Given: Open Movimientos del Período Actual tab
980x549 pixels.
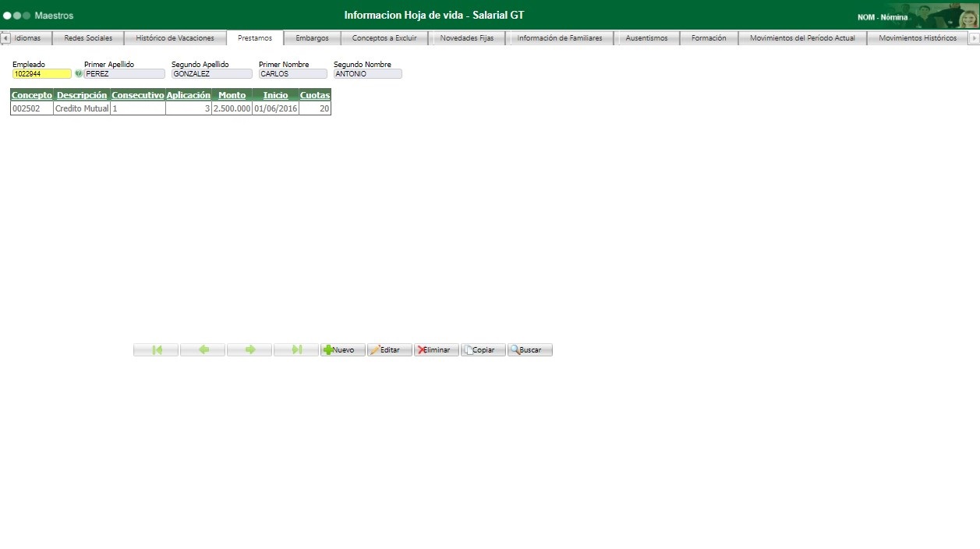Looking at the screenshot, I should 802,37.
